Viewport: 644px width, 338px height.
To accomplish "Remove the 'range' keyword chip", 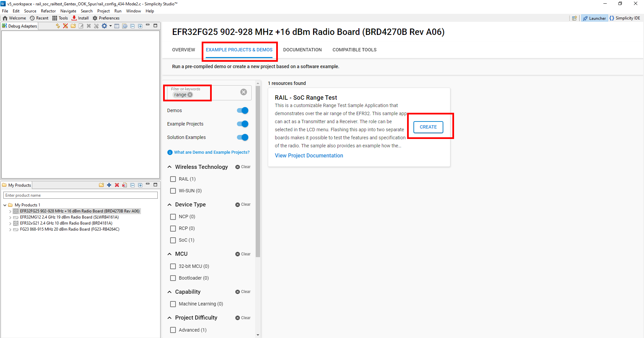I will (190, 95).
